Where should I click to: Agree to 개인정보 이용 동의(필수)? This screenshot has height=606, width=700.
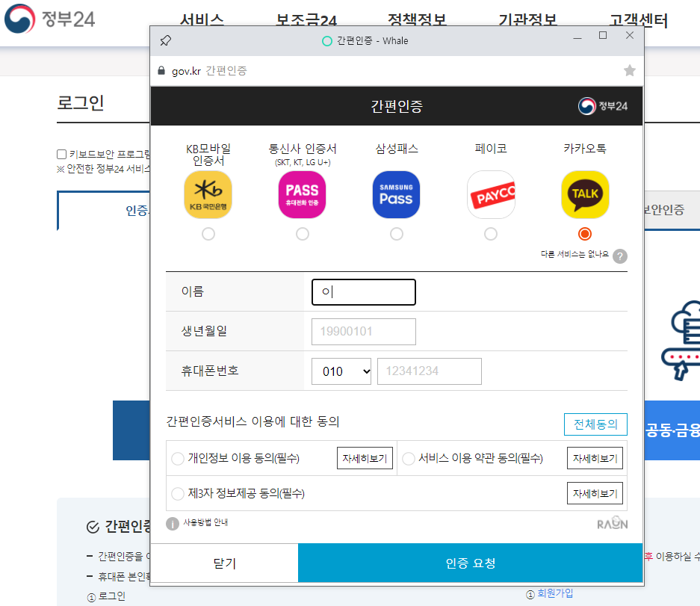click(x=178, y=459)
